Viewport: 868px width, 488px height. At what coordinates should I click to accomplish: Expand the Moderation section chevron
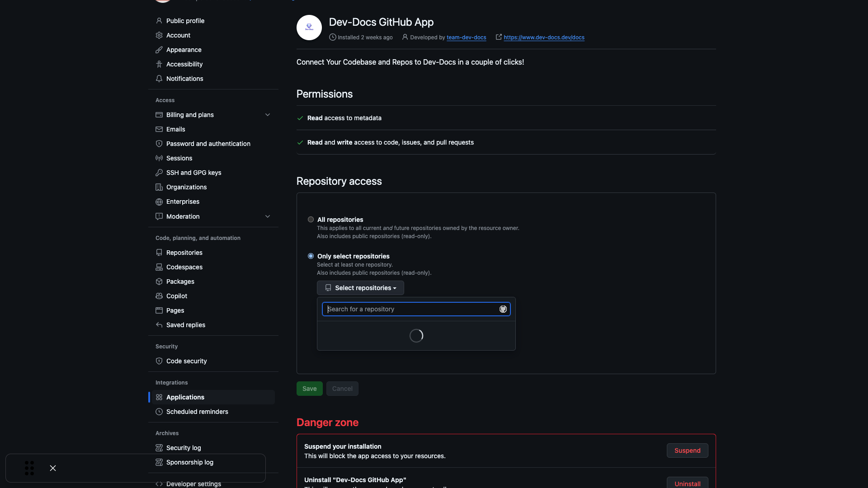click(268, 216)
